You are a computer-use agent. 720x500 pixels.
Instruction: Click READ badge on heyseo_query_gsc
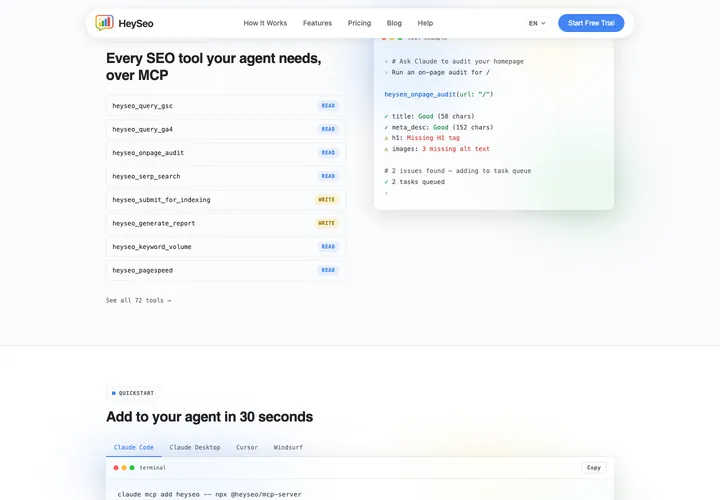328,106
